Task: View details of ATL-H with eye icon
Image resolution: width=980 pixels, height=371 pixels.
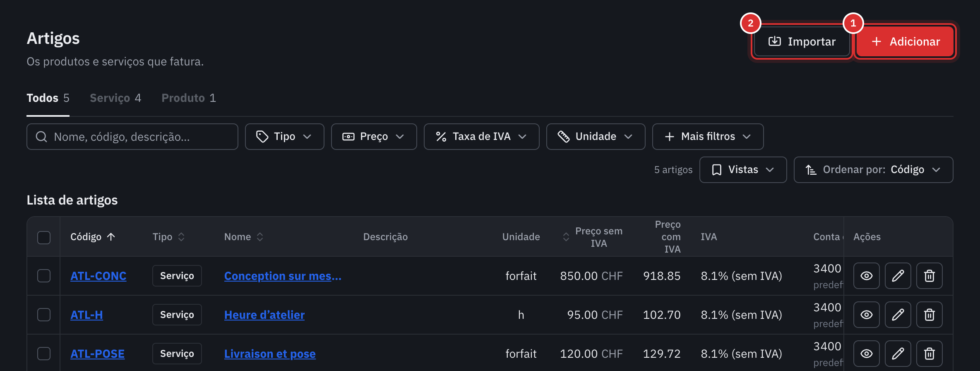Action: coord(866,315)
